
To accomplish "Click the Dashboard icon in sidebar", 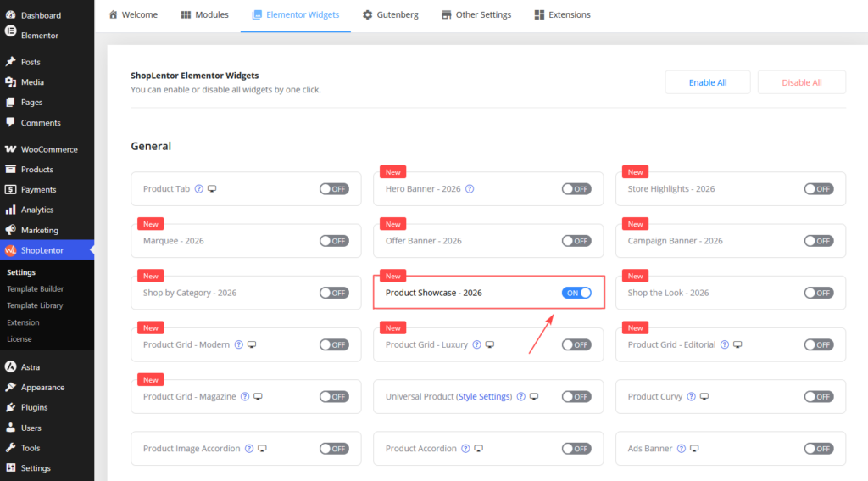I will [x=10, y=15].
